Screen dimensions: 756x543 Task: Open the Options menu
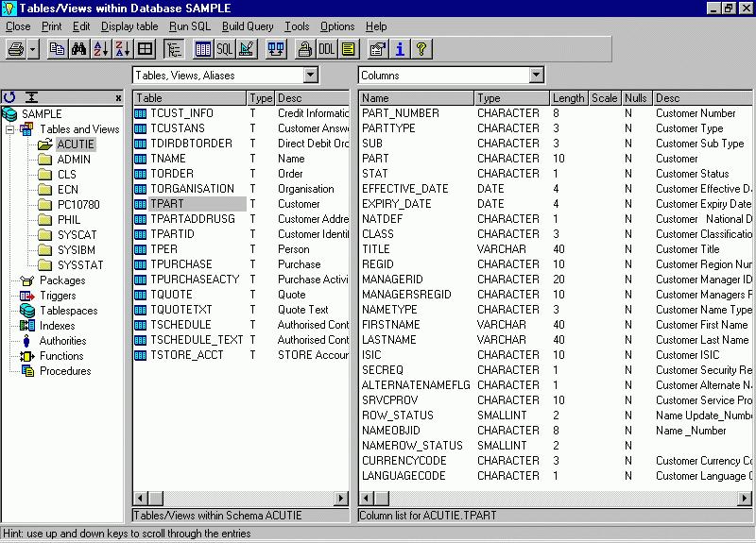pos(337,26)
